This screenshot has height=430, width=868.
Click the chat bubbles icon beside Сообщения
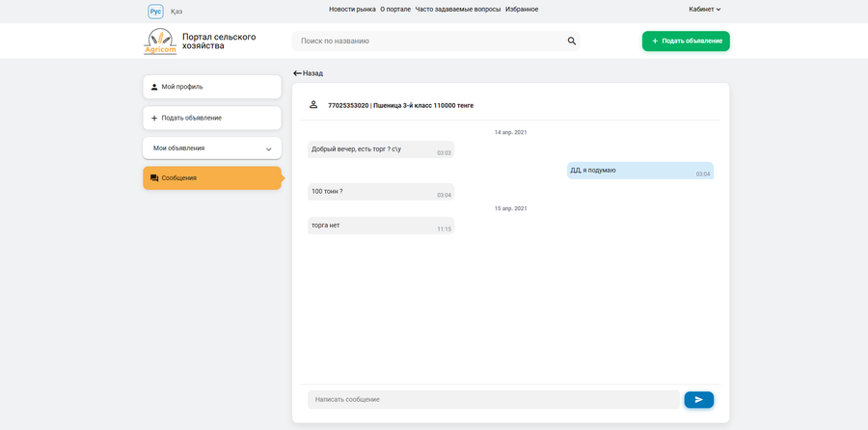point(154,178)
